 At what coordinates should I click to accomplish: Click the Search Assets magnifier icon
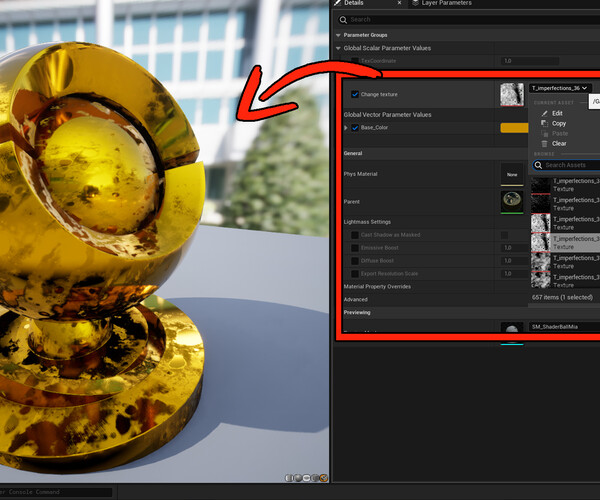tap(538, 165)
